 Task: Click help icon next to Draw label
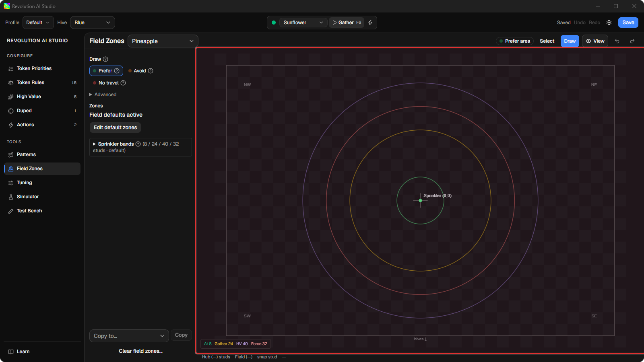(x=105, y=59)
